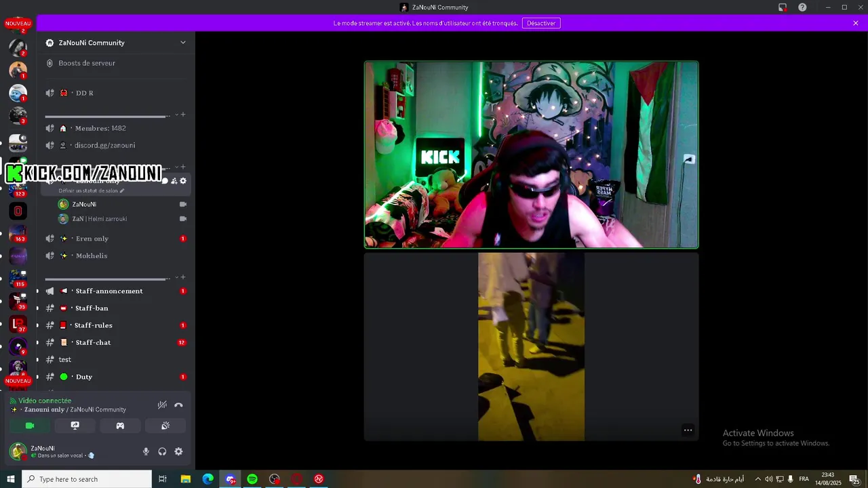Open the top NOUVEAU unread indicator
Image resolution: width=868 pixels, height=488 pixels.
18,24
